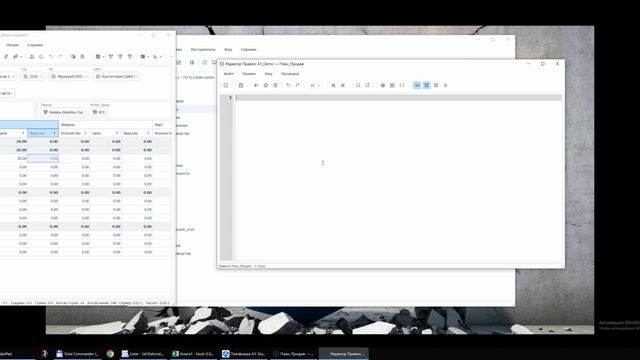Click the last small icon in the rule editor toolbar
The height and width of the screenshot is (360, 640).
(x=445, y=85)
